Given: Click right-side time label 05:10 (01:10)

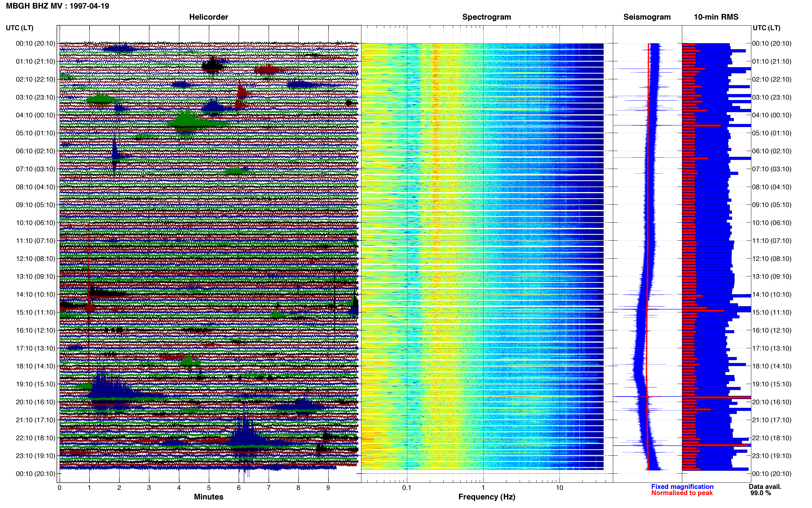Looking at the screenshot, I should [x=772, y=133].
